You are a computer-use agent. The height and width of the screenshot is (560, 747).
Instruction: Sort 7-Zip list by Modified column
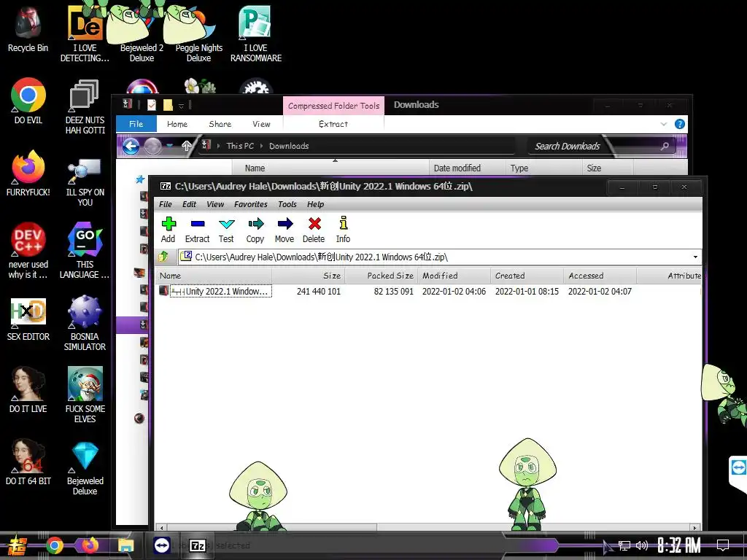click(x=454, y=276)
